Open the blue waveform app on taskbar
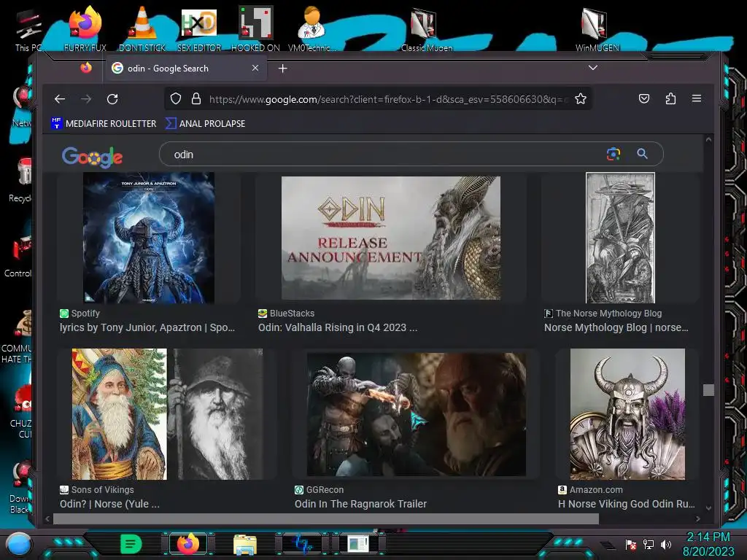747x560 pixels. 302,544
